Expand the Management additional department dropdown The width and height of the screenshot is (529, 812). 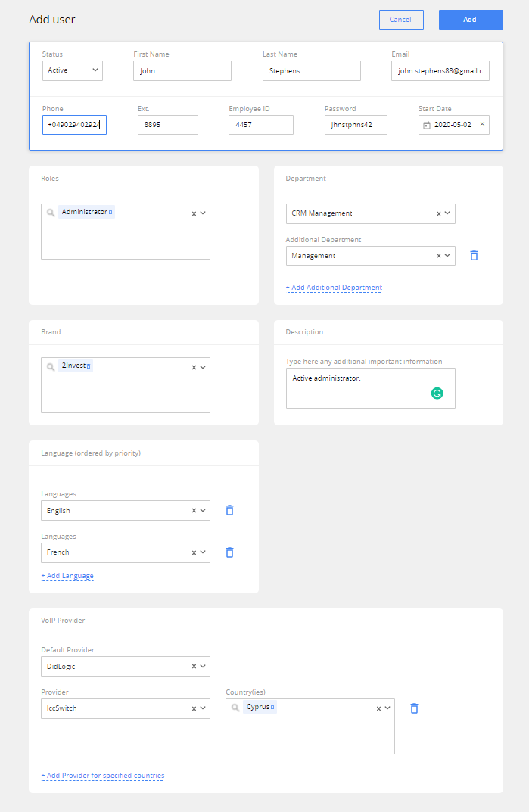447,255
